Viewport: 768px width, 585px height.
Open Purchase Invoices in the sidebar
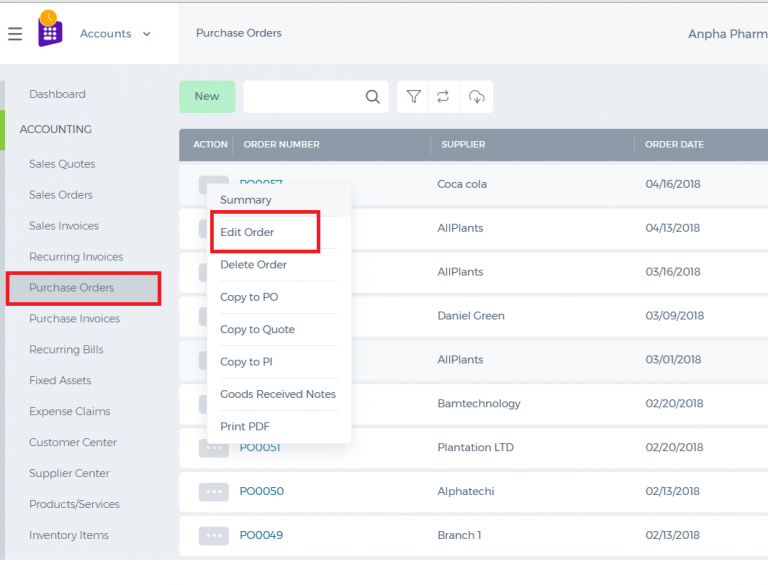[74, 318]
